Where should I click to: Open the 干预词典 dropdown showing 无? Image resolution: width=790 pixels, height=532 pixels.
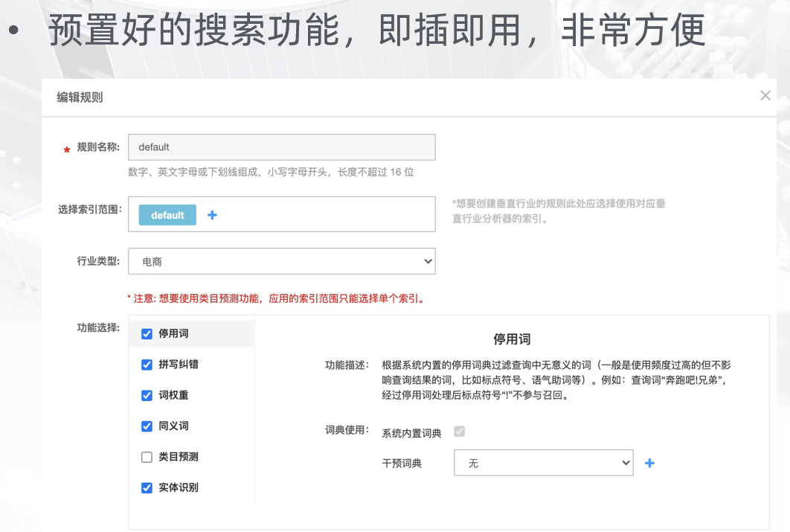click(543, 463)
